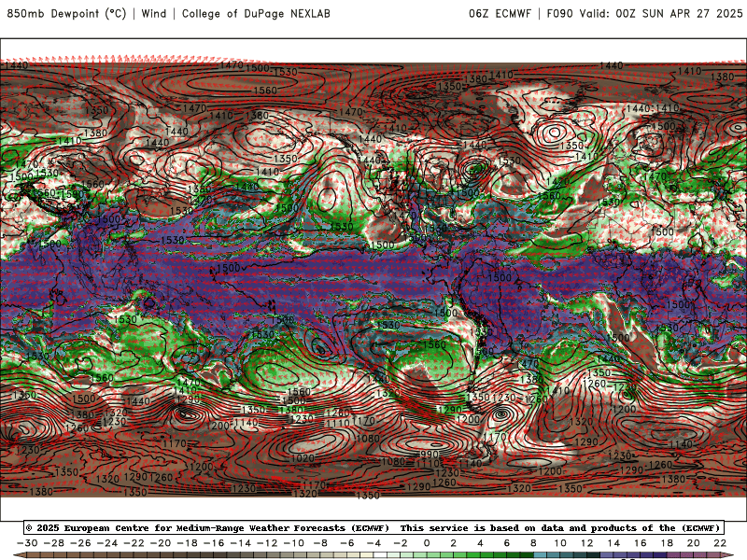747x560 pixels.
Task: Click the 1020 contour label on the map
Action: (x=303, y=458)
